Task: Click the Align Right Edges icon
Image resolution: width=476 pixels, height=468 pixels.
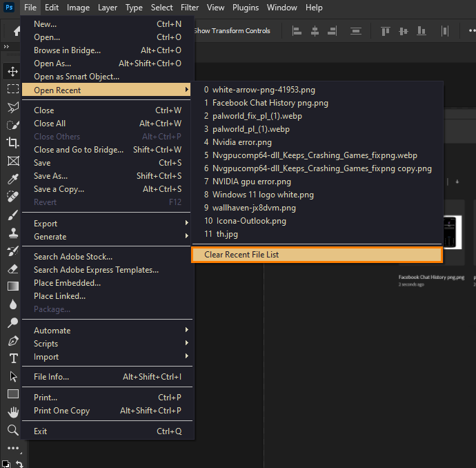Action: (332, 31)
